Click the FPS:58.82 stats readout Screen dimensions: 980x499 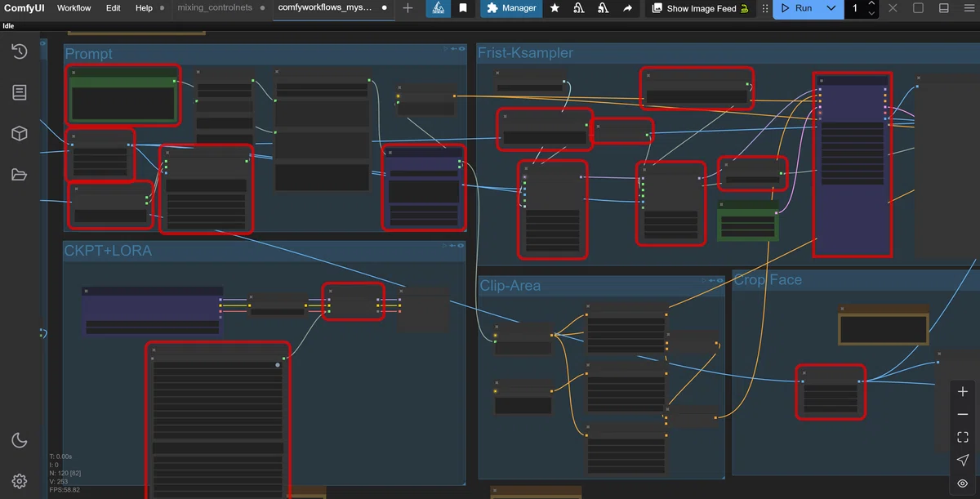[x=65, y=490]
